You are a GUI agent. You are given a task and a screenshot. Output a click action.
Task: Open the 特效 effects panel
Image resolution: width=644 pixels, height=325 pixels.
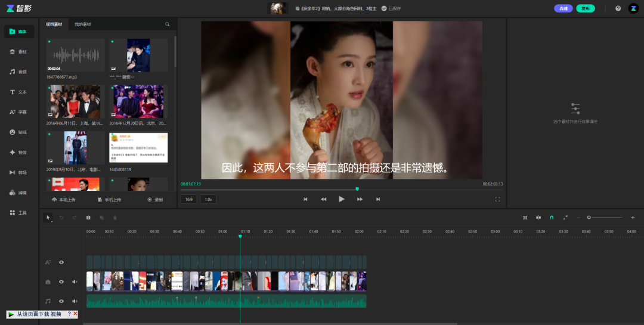point(18,152)
